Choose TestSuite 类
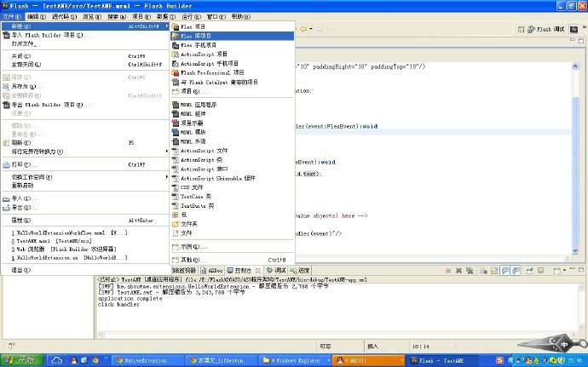Screen dimensions: 588x367 232,206
